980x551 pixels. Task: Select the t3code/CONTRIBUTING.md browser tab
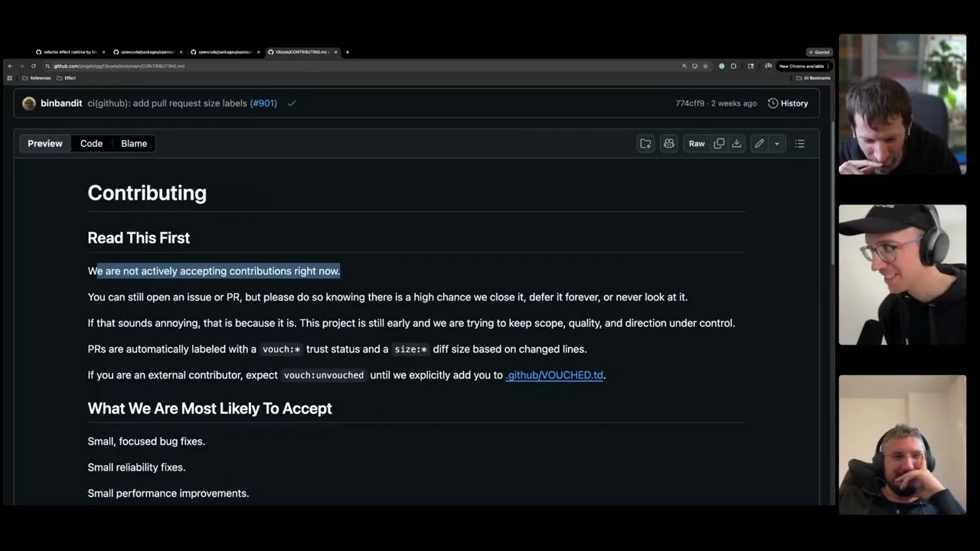(x=302, y=52)
